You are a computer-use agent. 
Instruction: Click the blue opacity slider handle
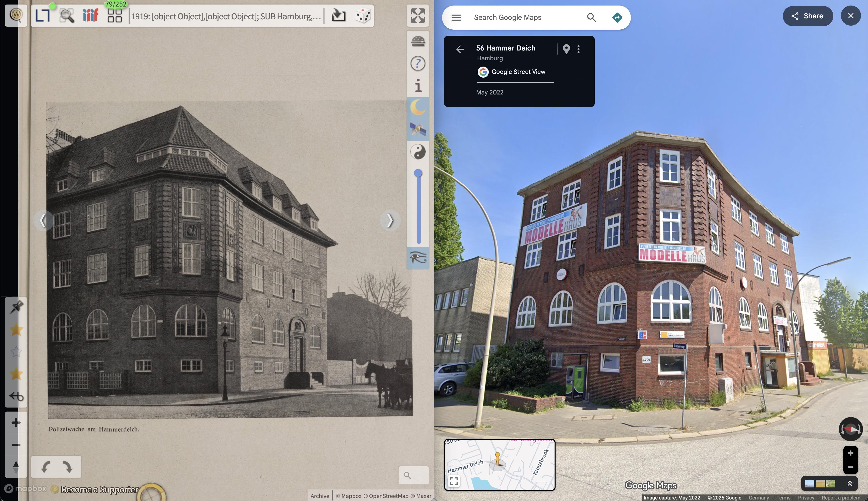[x=418, y=173]
